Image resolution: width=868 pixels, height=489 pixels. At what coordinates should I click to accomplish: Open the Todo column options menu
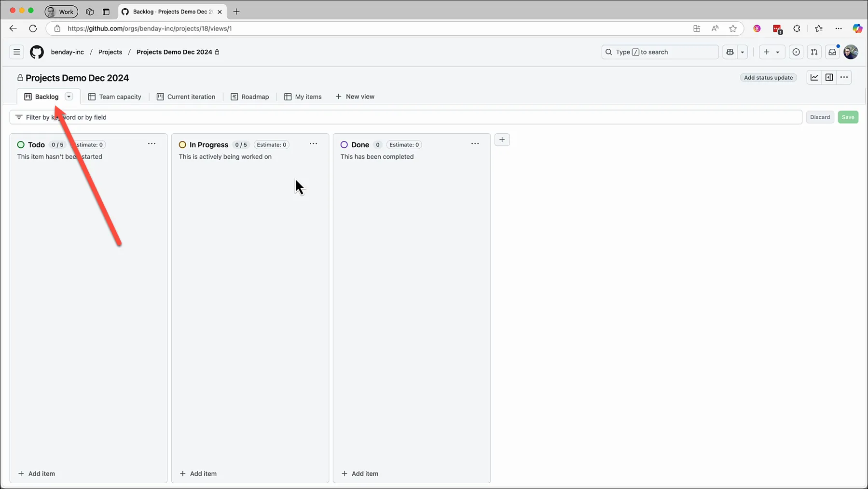pos(152,144)
